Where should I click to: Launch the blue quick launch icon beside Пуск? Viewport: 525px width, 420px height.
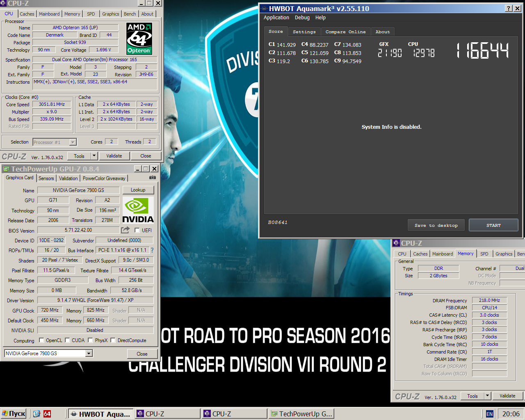36,414
